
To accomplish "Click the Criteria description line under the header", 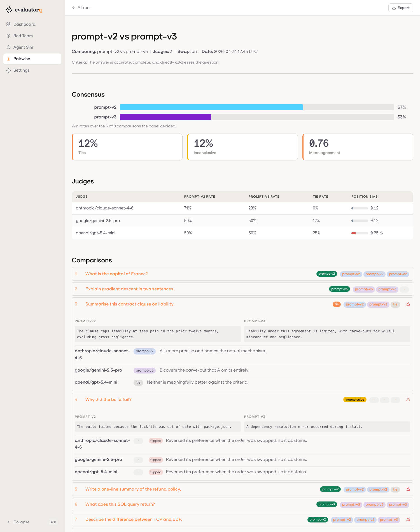I will tap(146, 62).
